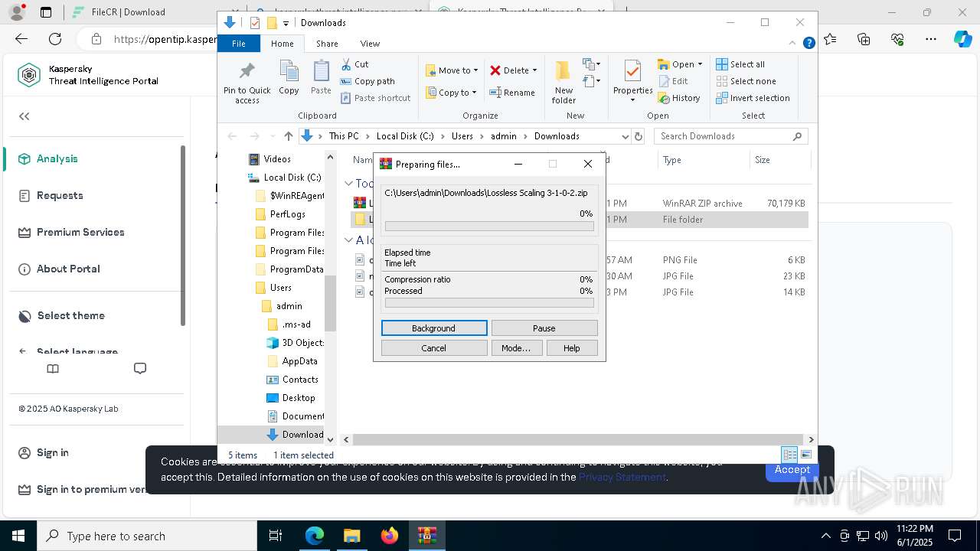Open the Open dropdown in ribbon
The height and width of the screenshot is (551, 980).
click(x=680, y=64)
